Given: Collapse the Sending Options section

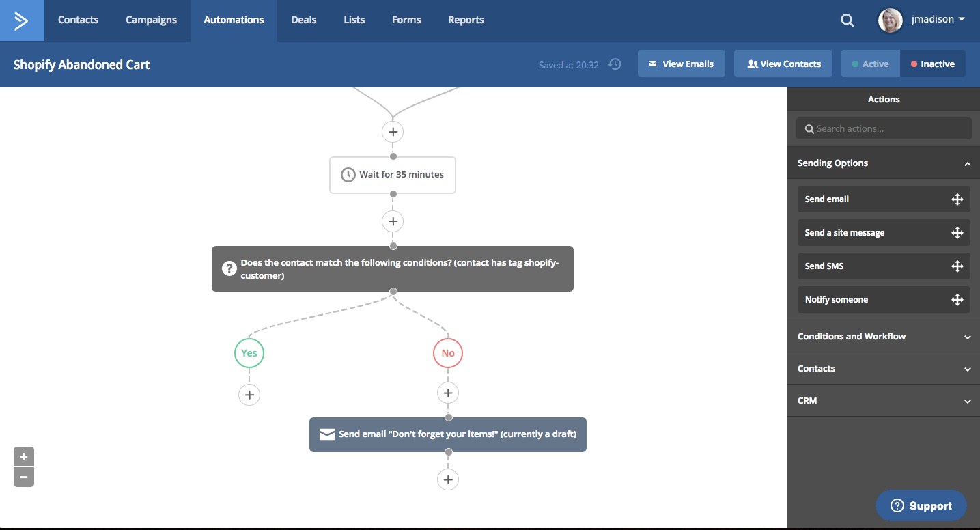Looking at the screenshot, I should coord(967,164).
